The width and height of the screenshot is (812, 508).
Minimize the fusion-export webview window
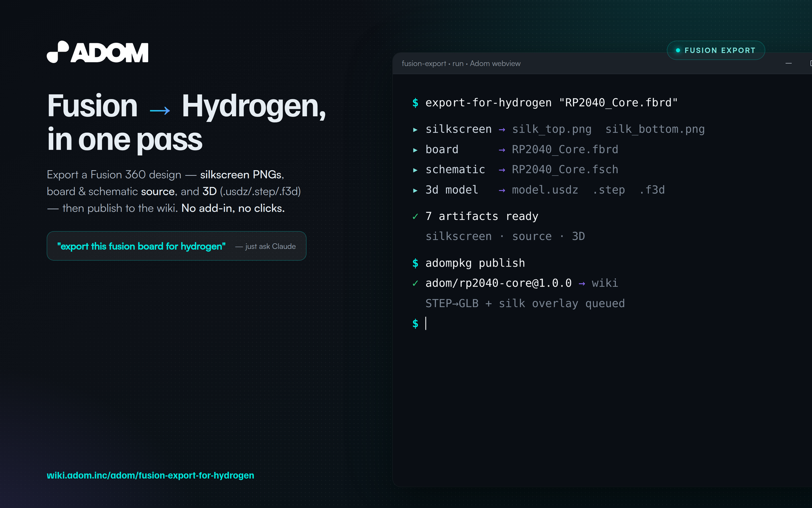pos(788,63)
